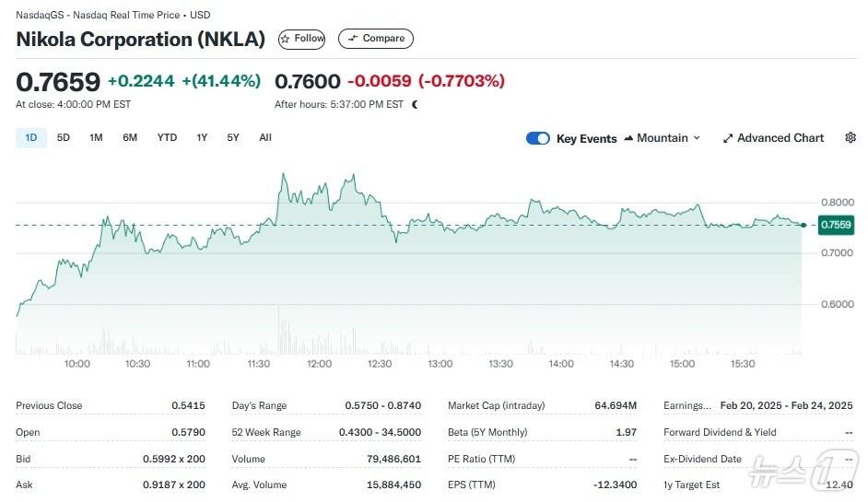Select the All time range

click(x=265, y=138)
